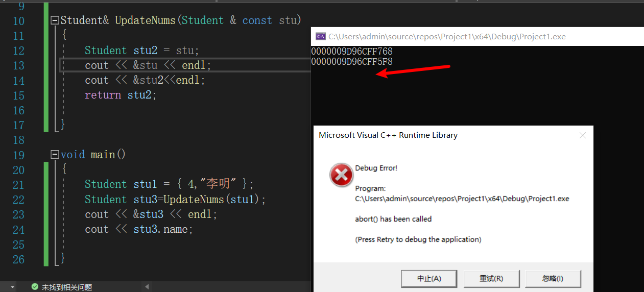Click console output 0000009D96CFF5F8
The width and height of the screenshot is (644, 292).
coord(352,62)
